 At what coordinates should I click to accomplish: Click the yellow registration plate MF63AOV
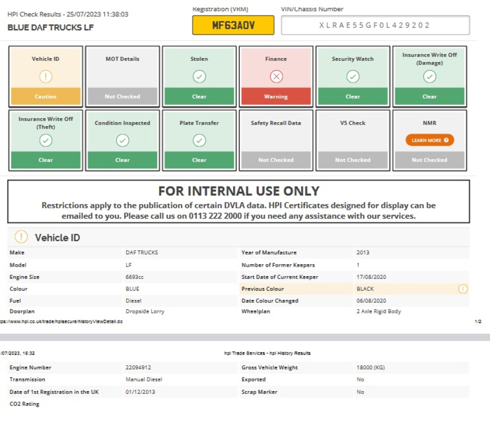(233, 25)
